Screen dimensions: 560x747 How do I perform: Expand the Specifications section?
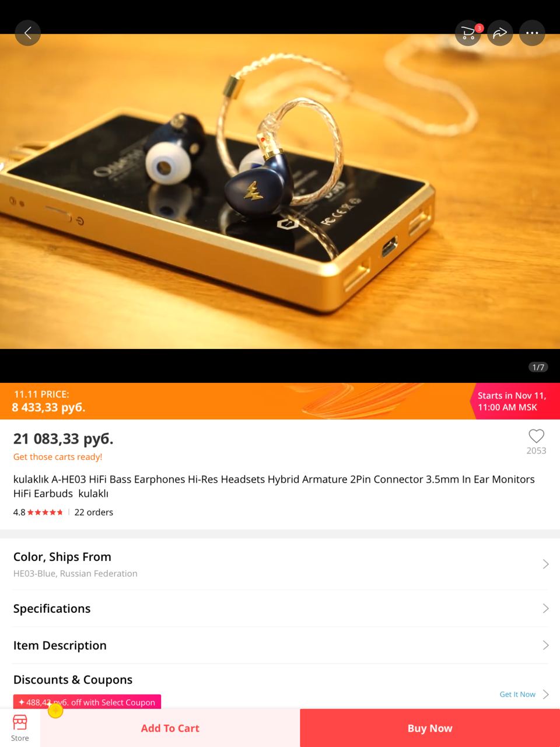280,608
